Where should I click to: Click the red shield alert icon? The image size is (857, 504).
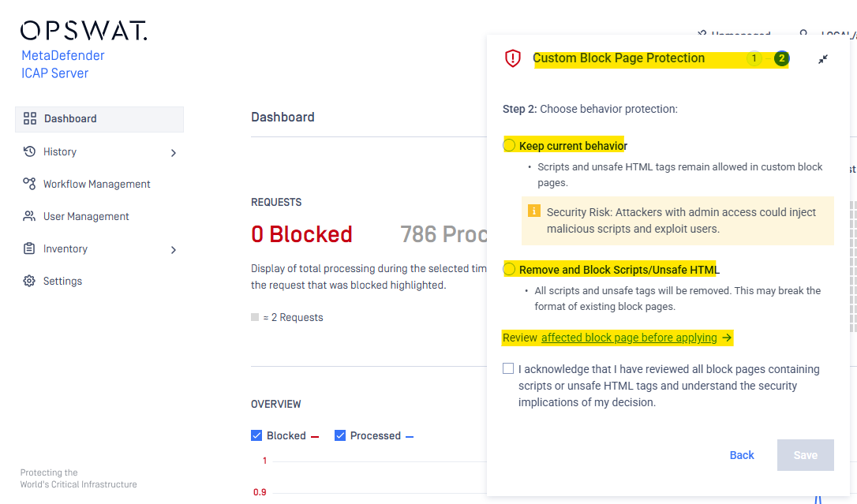pyautogui.click(x=513, y=58)
